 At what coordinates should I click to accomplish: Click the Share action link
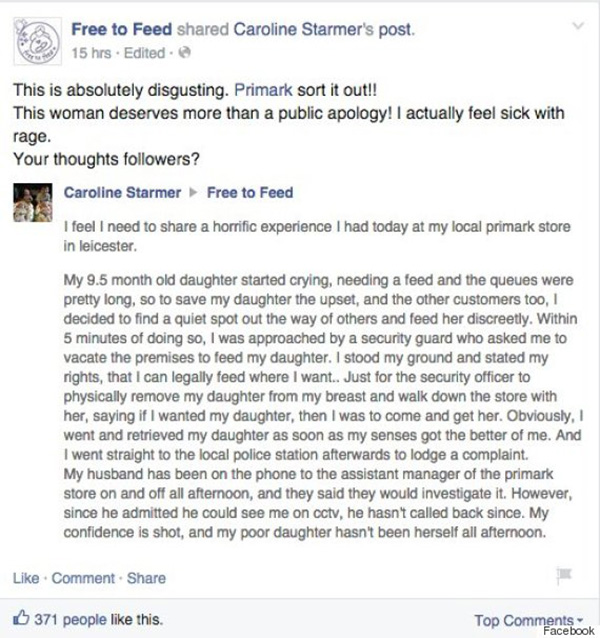click(146, 578)
